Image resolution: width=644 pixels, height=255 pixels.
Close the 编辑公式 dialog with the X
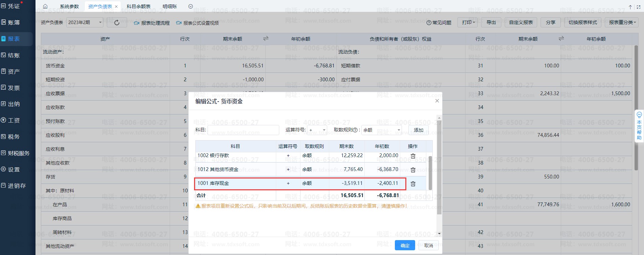pyautogui.click(x=437, y=101)
